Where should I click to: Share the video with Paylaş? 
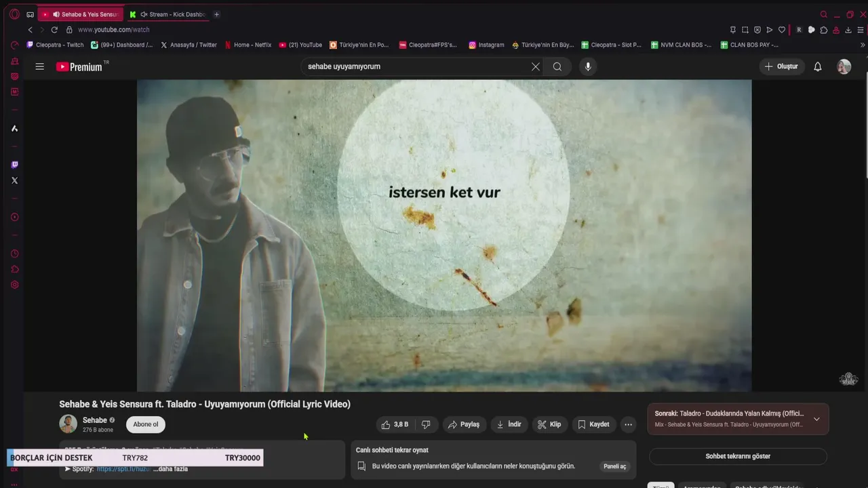point(465,424)
